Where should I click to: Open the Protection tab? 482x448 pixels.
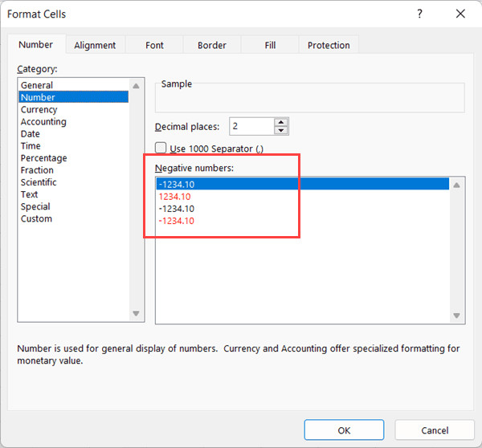pyautogui.click(x=329, y=46)
